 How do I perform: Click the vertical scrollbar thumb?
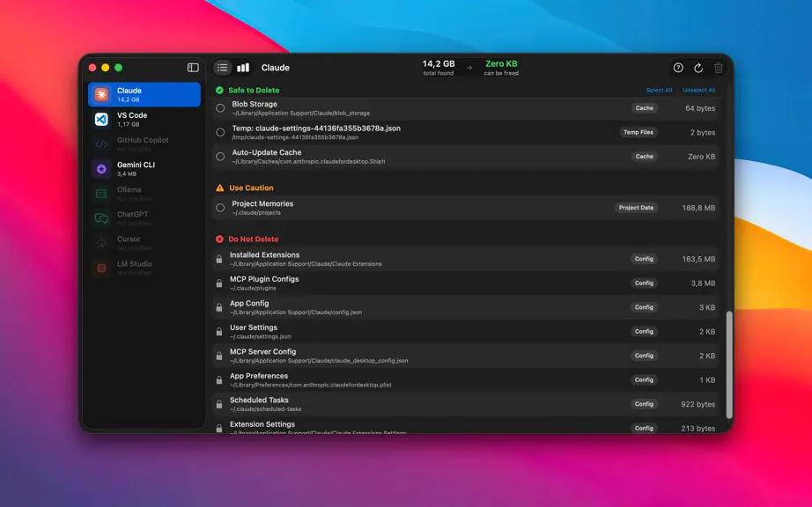click(729, 364)
